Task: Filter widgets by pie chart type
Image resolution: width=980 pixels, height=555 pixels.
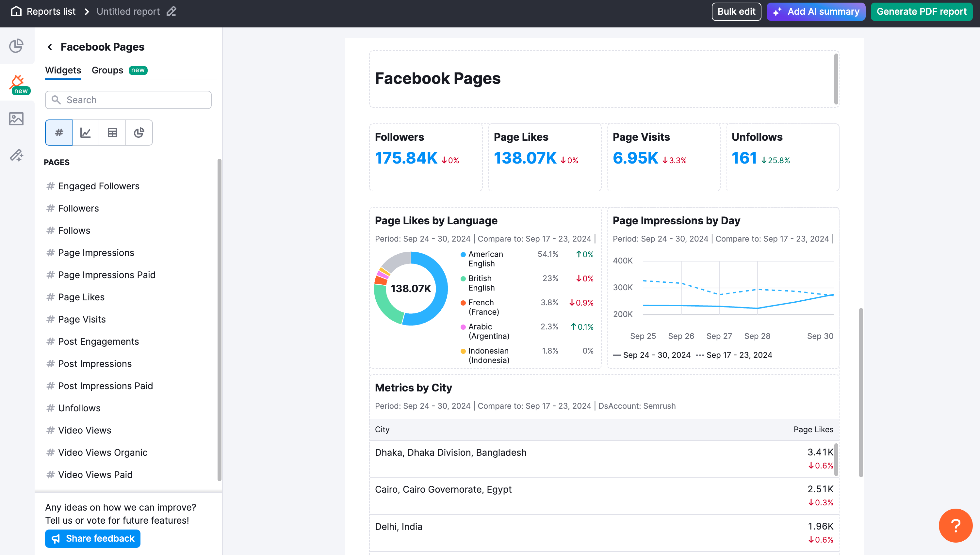Action: pyautogui.click(x=139, y=132)
